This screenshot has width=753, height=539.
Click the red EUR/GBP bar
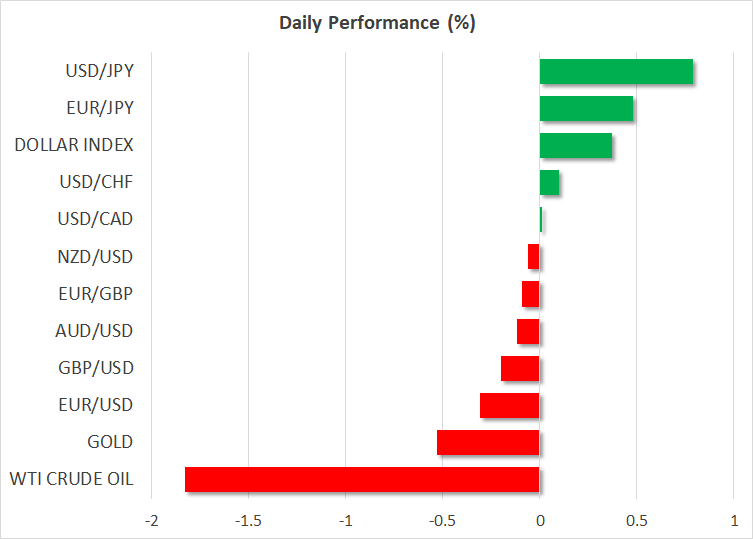[x=531, y=294]
